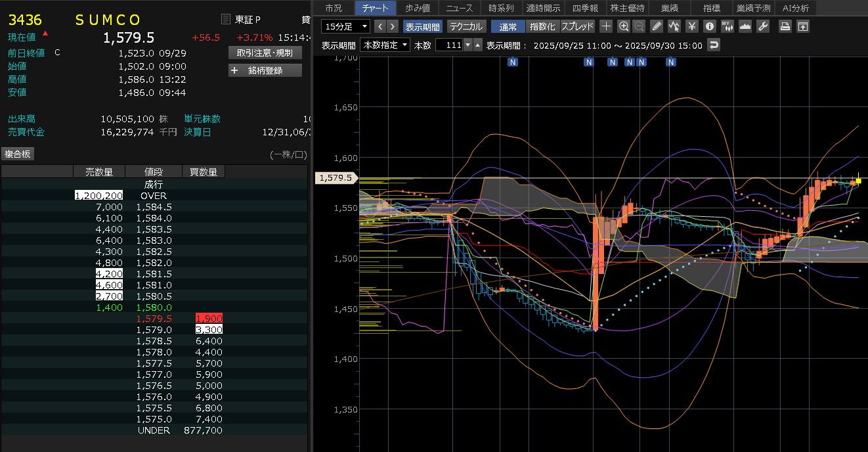The height and width of the screenshot is (452, 868).
Task: Open chart settings wrench icon
Action: pos(762,26)
